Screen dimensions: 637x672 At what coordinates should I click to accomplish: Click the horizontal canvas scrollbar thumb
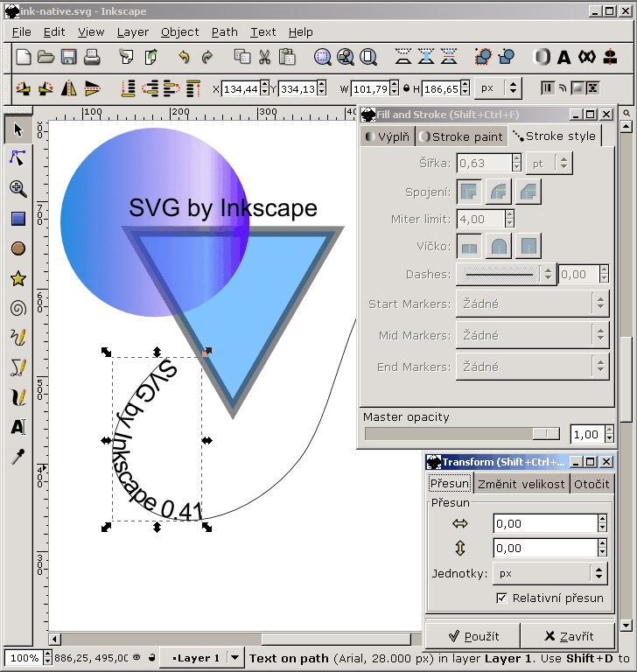[x=336, y=640]
